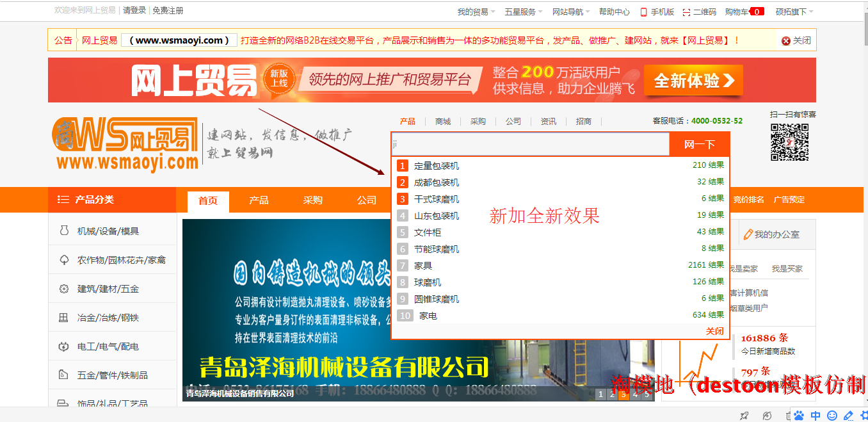The height and width of the screenshot is (422, 868).
Task: Open 竞价排名 in navigation bar
Action: point(748,200)
